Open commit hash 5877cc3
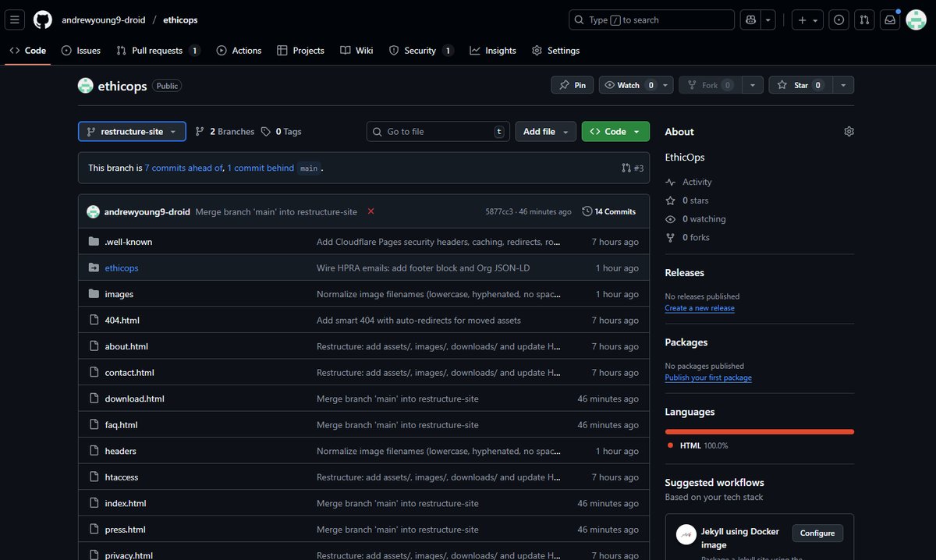This screenshot has width=936, height=560. point(499,211)
